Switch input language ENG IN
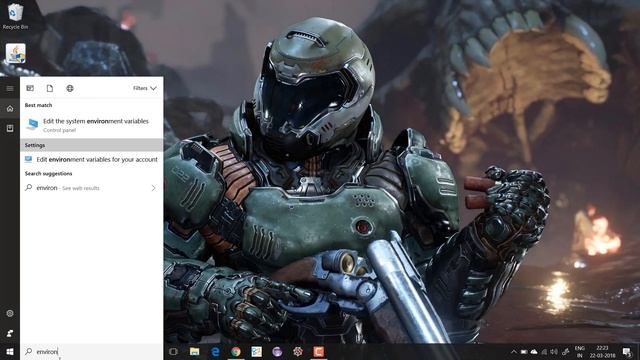The image size is (640, 360). [x=580, y=351]
